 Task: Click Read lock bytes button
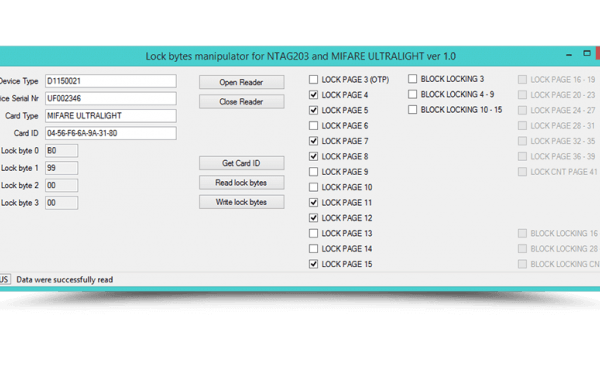[x=241, y=183]
